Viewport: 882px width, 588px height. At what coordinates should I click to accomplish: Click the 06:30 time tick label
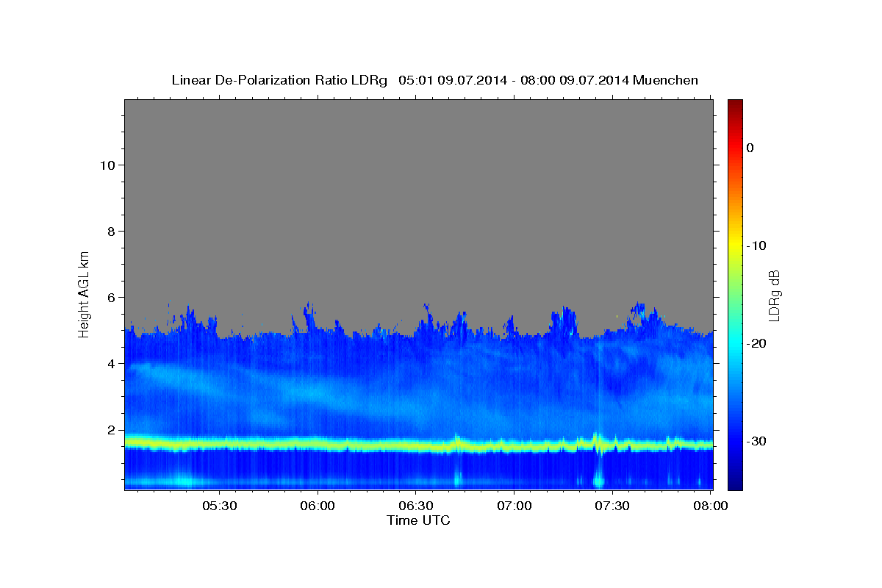click(415, 506)
